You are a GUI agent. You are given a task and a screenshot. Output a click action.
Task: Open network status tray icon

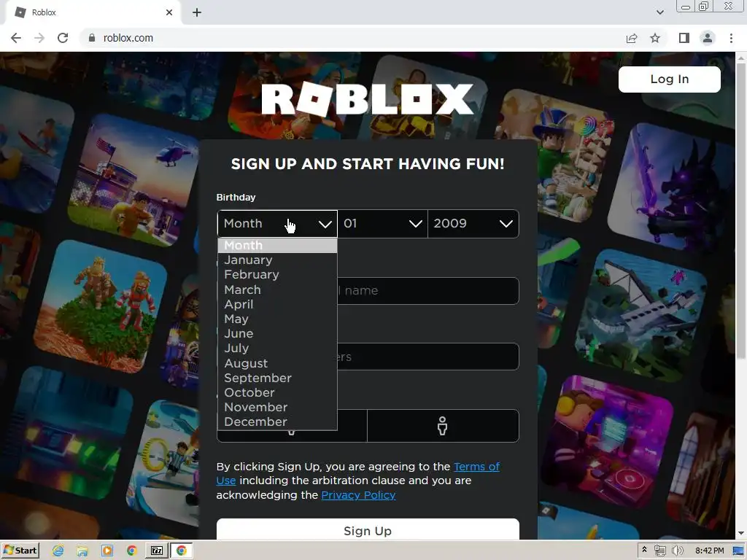coord(659,551)
